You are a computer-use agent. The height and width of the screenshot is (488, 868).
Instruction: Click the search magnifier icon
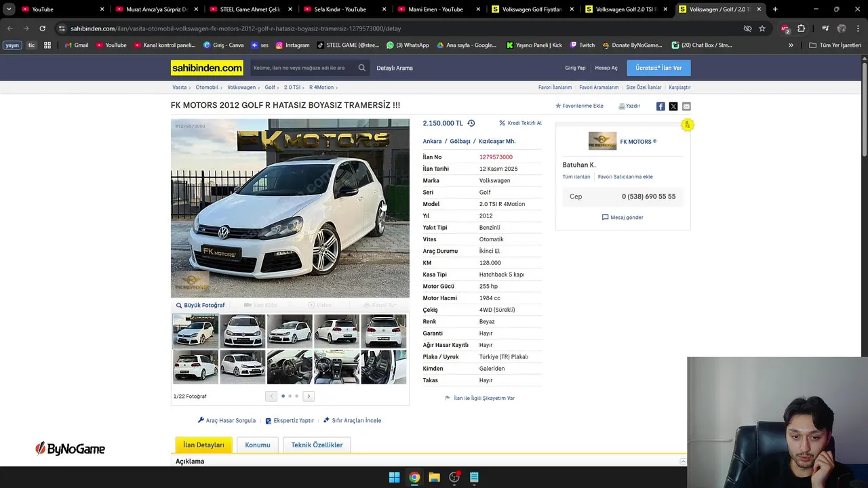(362, 68)
